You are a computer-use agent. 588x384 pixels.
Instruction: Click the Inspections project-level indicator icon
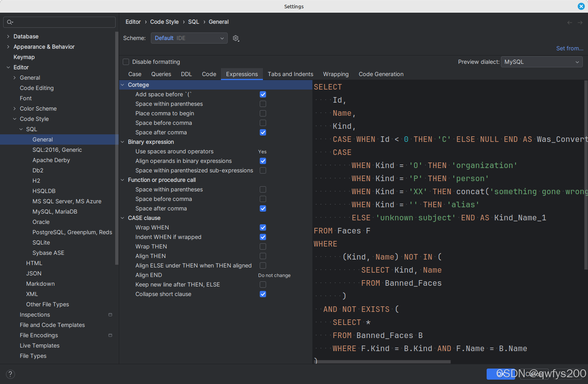pos(110,315)
